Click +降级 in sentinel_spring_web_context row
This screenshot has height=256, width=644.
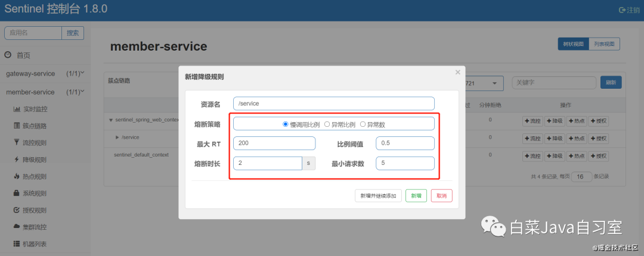point(555,121)
